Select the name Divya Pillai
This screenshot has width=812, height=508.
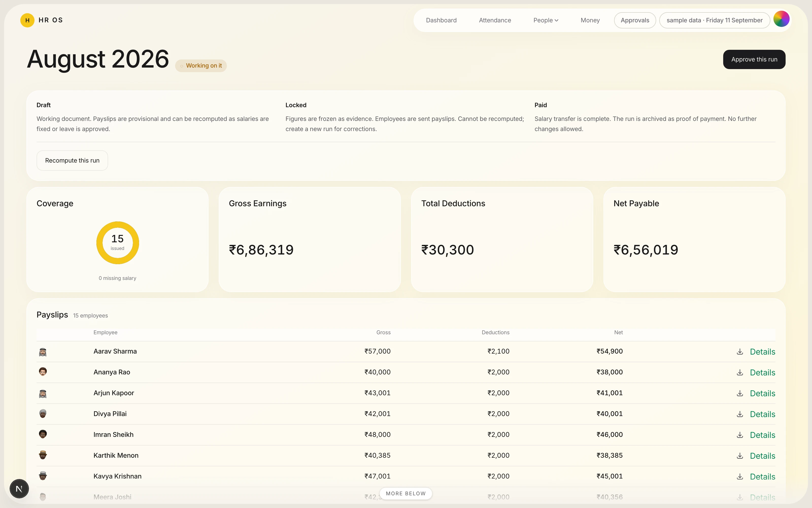point(110,414)
